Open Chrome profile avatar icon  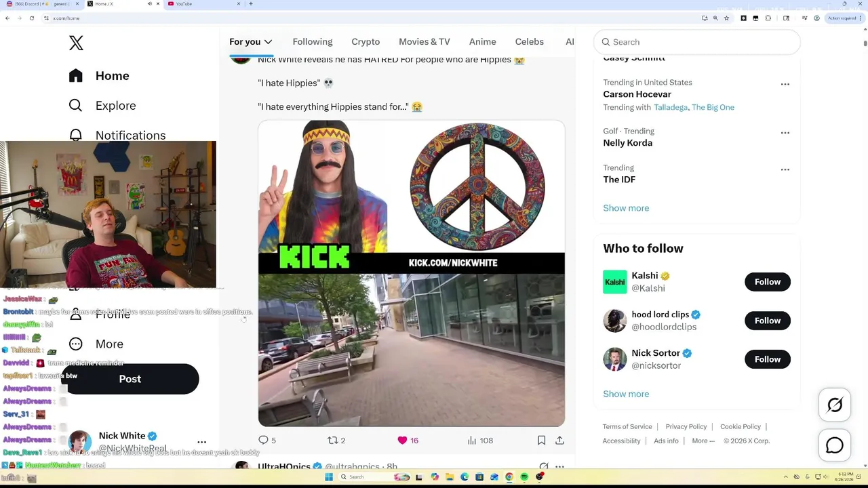[816, 18]
